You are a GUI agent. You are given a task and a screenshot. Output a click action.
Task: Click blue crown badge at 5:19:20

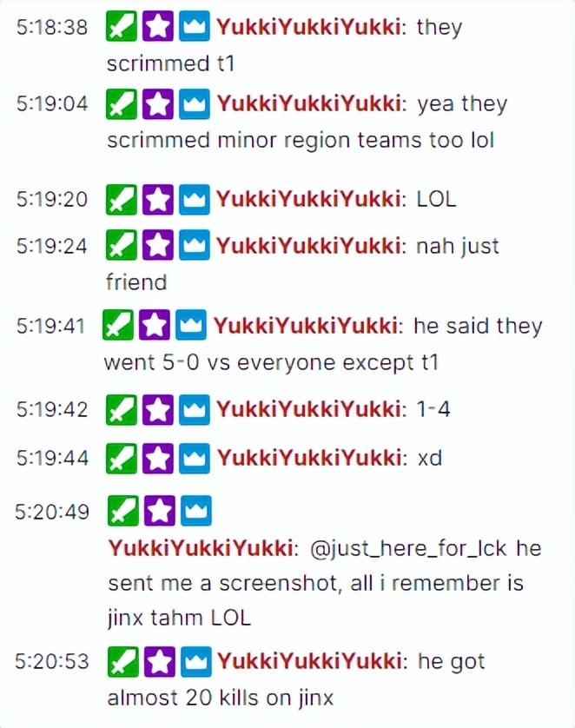pos(195,200)
